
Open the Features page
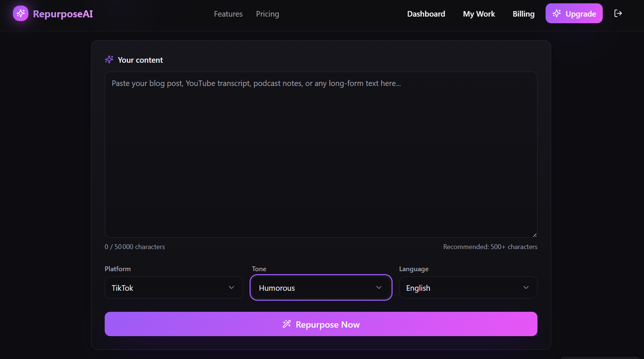click(228, 14)
